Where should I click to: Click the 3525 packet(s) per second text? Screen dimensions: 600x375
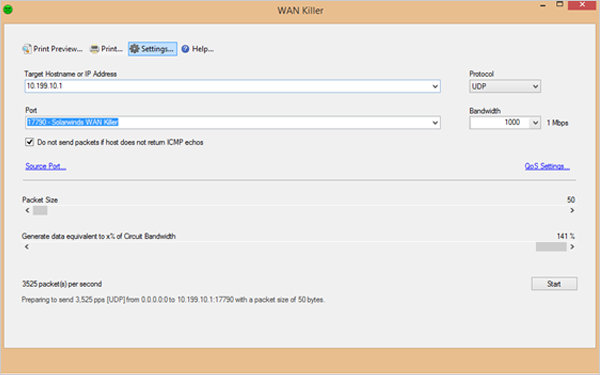[x=62, y=284]
